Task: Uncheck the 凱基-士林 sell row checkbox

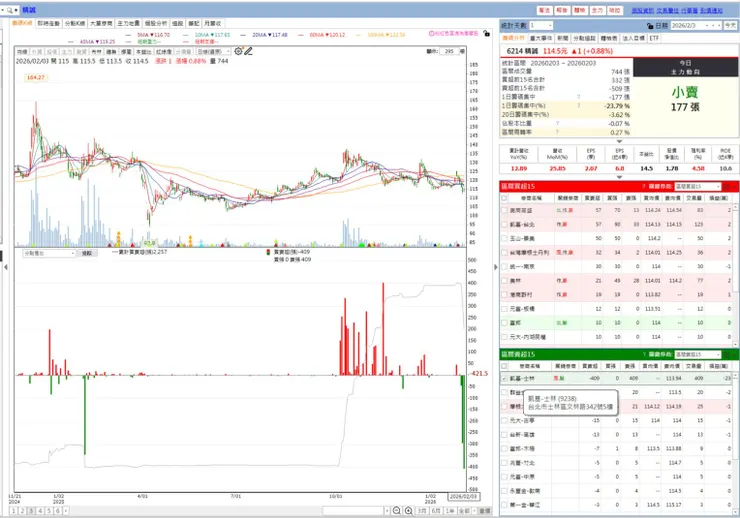Action: pyautogui.click(x=505, y=378)
